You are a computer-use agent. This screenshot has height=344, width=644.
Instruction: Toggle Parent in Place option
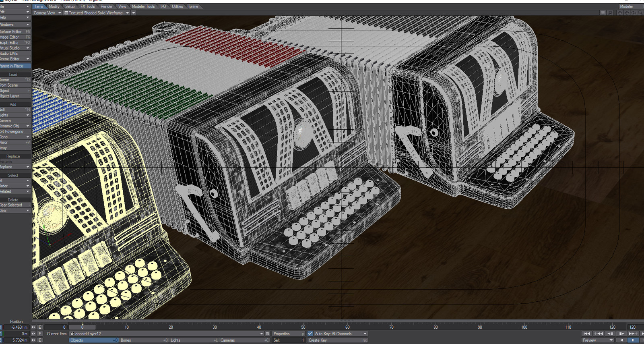[x=15, y=66]
